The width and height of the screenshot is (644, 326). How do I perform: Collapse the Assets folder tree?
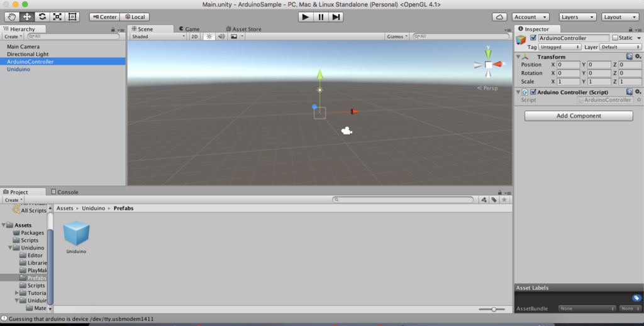(x=4, y=225)
